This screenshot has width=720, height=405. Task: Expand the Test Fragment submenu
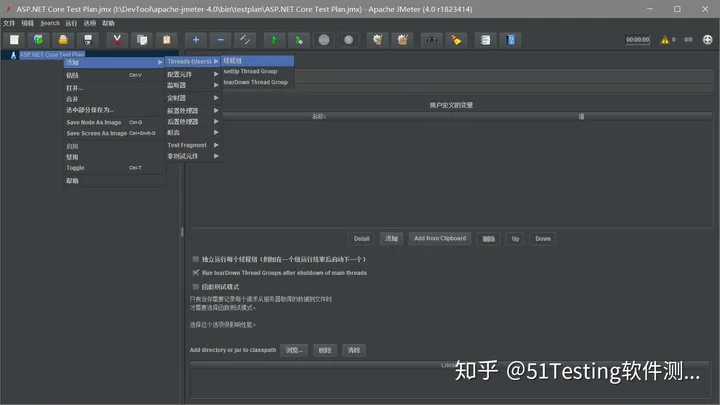click(193, 145)
